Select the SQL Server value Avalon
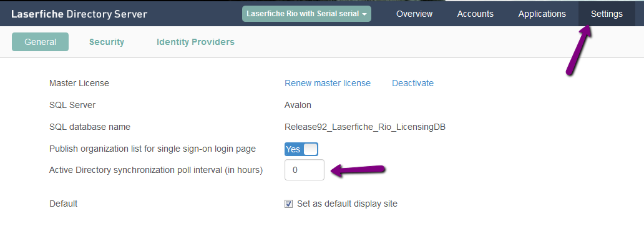This screenshot has width=644, height=236. point(298,105)
